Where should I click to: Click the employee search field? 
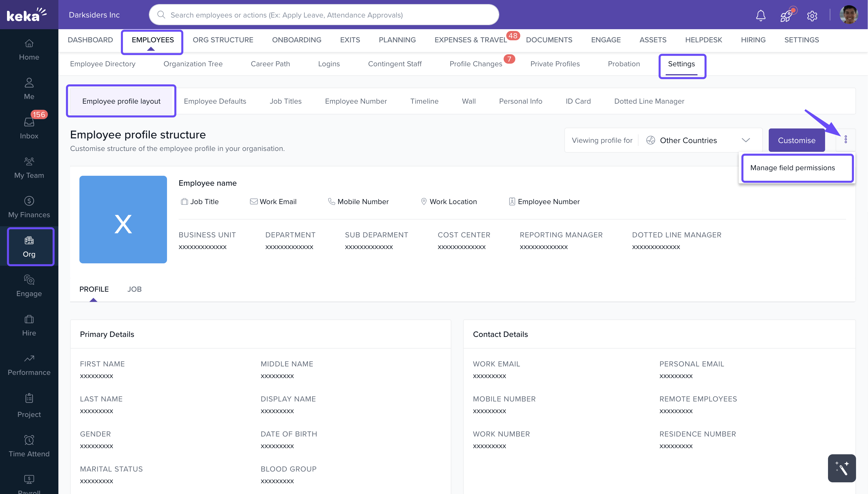tap(324, 15)
